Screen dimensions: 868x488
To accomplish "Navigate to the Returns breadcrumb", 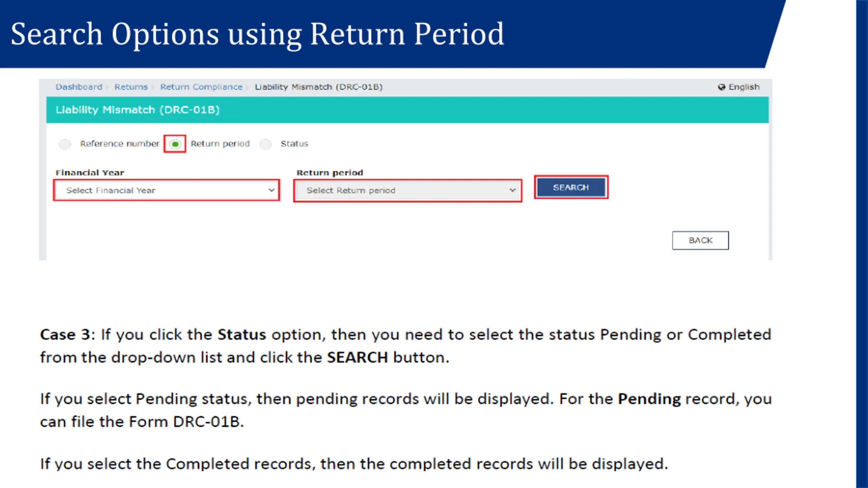I will [x=131, y=87].
